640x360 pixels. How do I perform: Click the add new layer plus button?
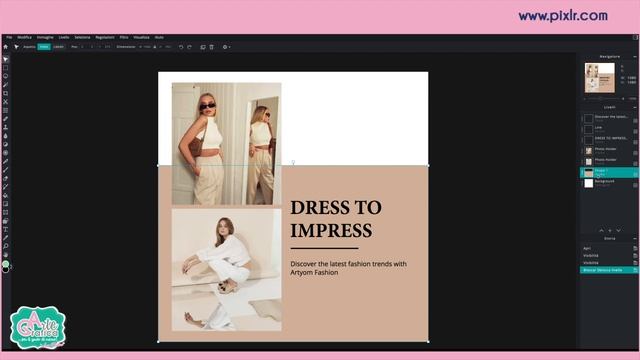click(610, 231)
